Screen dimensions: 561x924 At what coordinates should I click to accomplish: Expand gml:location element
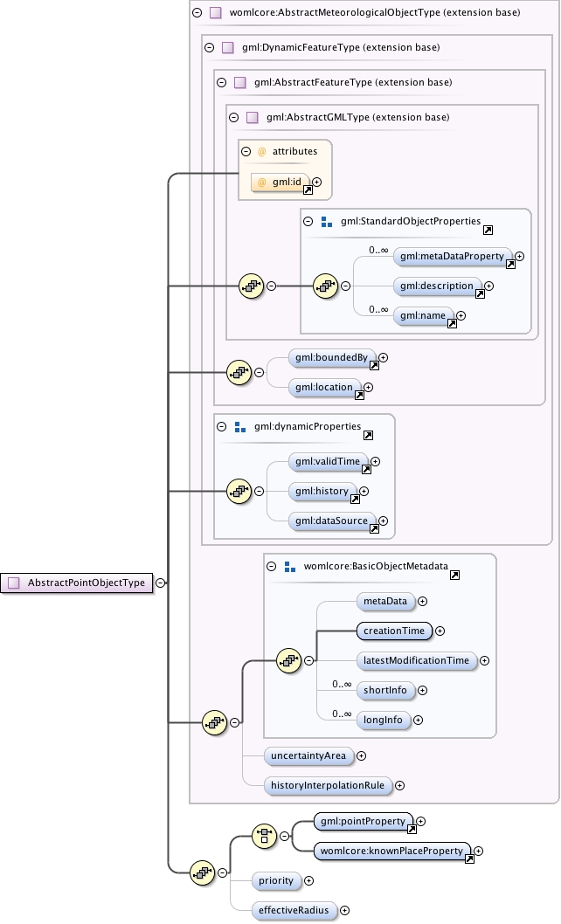(368, 387)
